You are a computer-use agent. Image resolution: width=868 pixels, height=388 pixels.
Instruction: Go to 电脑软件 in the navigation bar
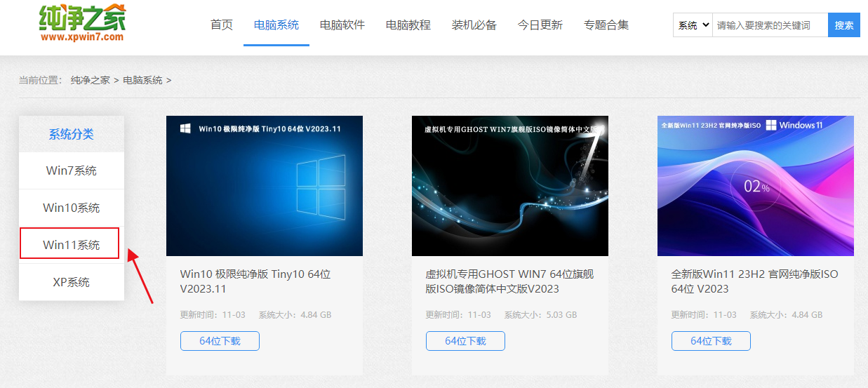click(x=342, y=25)
